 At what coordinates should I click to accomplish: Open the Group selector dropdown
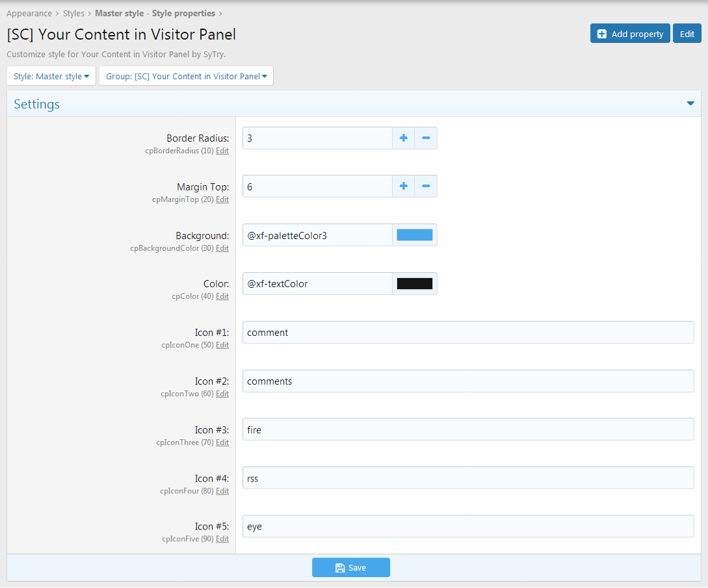(x=187, y=76)
